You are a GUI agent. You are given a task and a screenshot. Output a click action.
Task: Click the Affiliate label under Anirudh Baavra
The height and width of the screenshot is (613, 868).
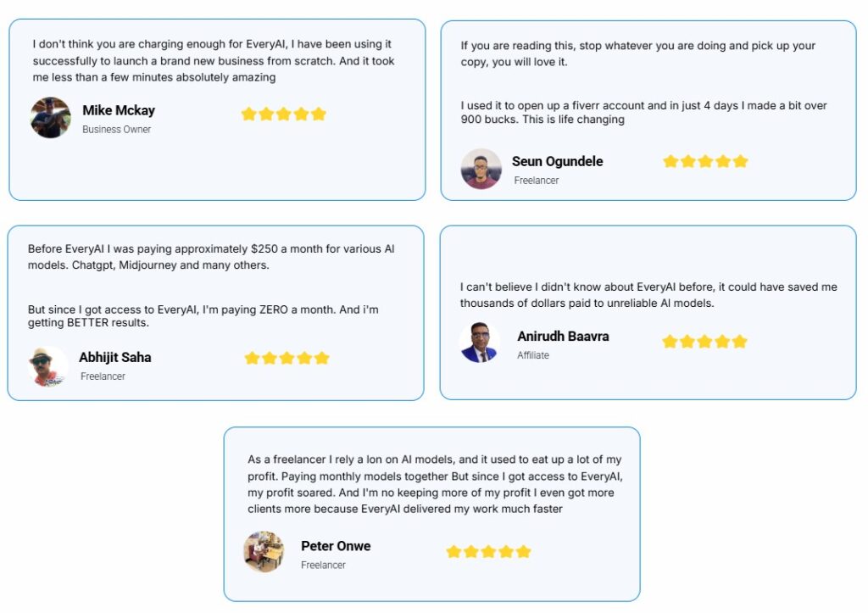(533, 355)
